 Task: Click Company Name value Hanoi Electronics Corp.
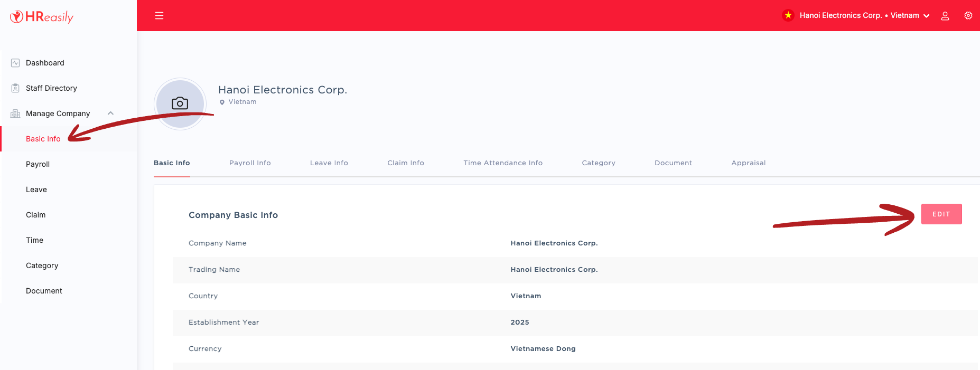click(554, 243)
